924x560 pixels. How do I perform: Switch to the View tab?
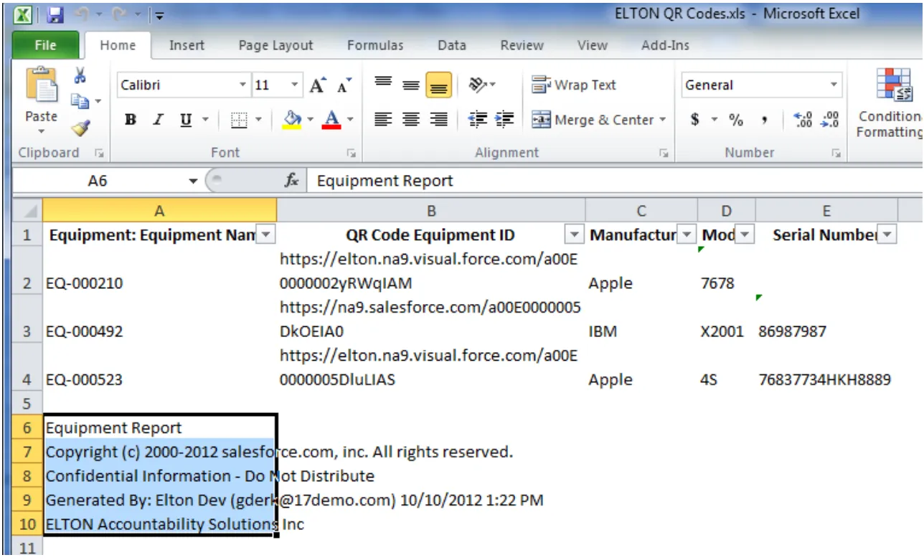pyautogui.click(x=592, y=45)
